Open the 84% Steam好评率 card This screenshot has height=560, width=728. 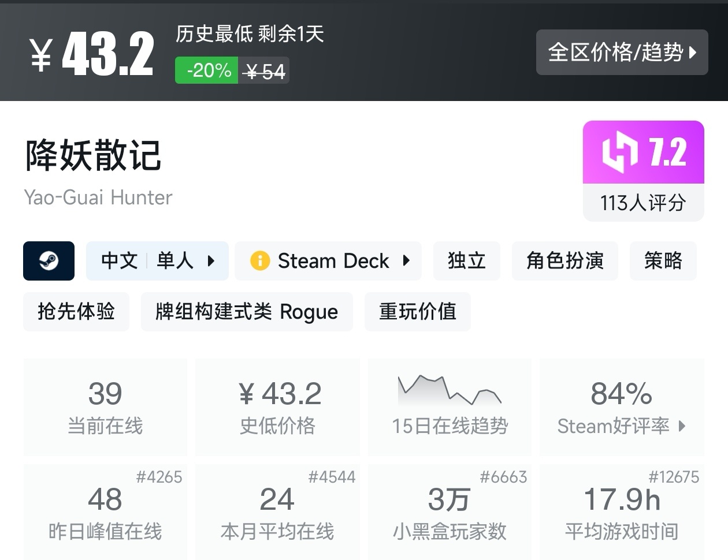coord(622,407)
